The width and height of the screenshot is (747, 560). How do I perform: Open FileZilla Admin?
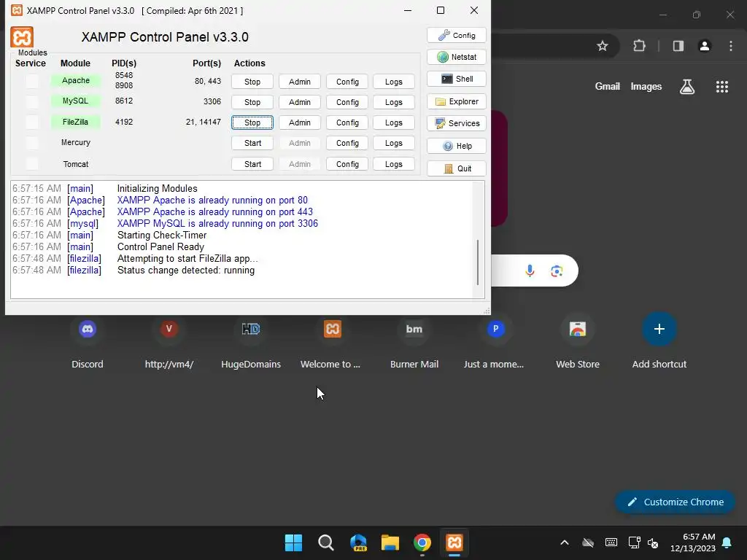point(300,122)
